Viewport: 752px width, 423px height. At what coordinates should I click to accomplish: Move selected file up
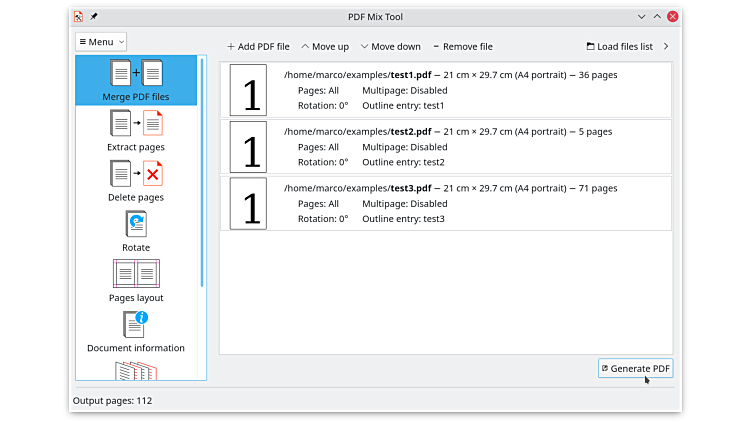(325, 46)
